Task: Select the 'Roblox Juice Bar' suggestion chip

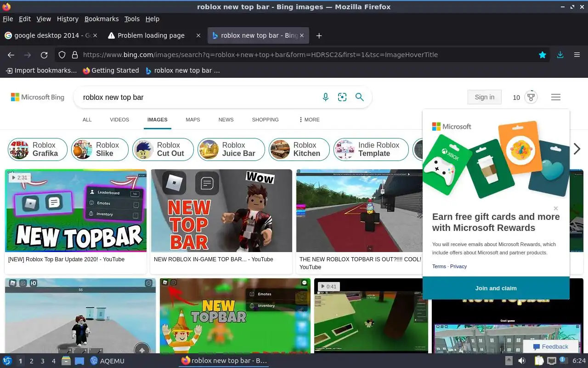Action: point(231,149)
